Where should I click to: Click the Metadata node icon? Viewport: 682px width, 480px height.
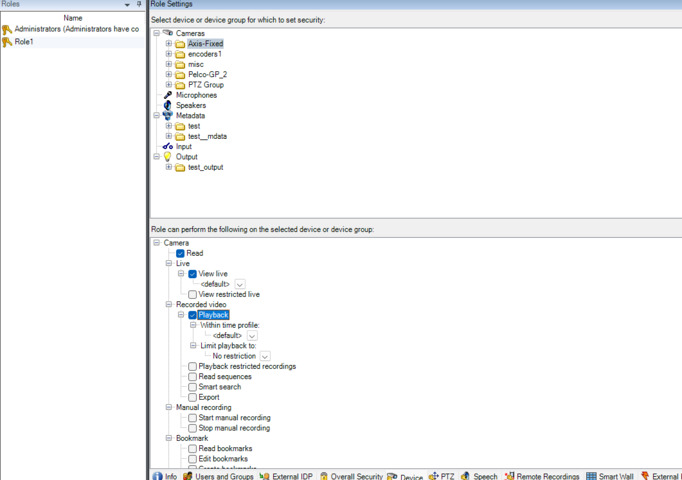tap(168, 116)
